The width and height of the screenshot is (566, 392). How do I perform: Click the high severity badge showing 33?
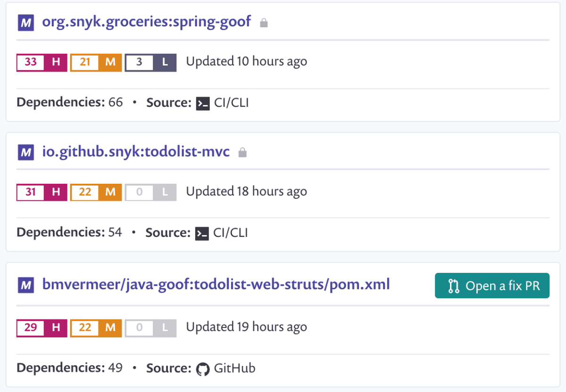[x=41, y=62]
